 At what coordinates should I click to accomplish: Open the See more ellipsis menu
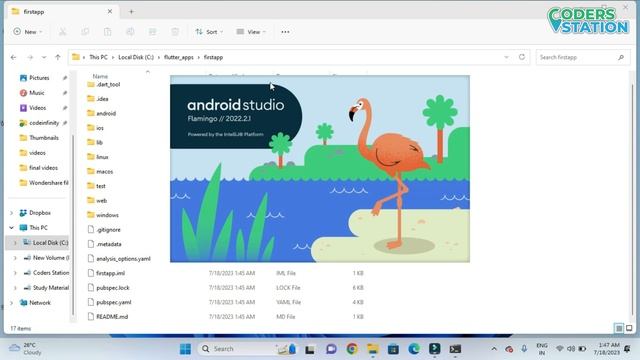coord(285,32)
